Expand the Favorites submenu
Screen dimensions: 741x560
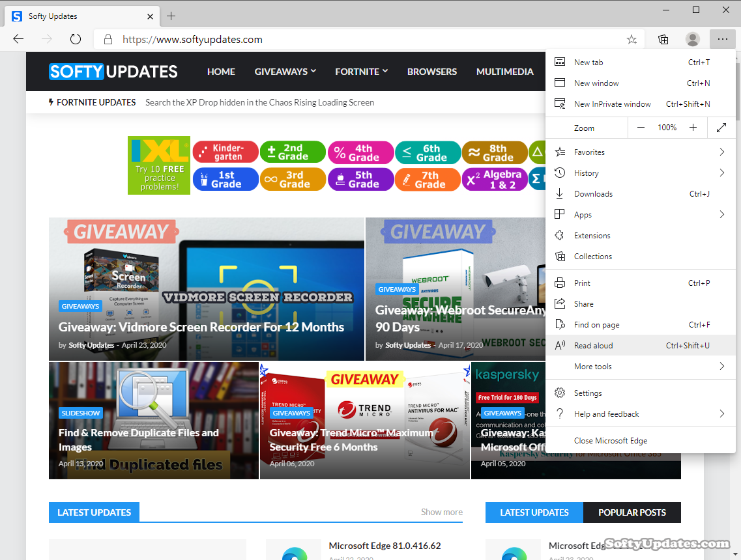641,152
